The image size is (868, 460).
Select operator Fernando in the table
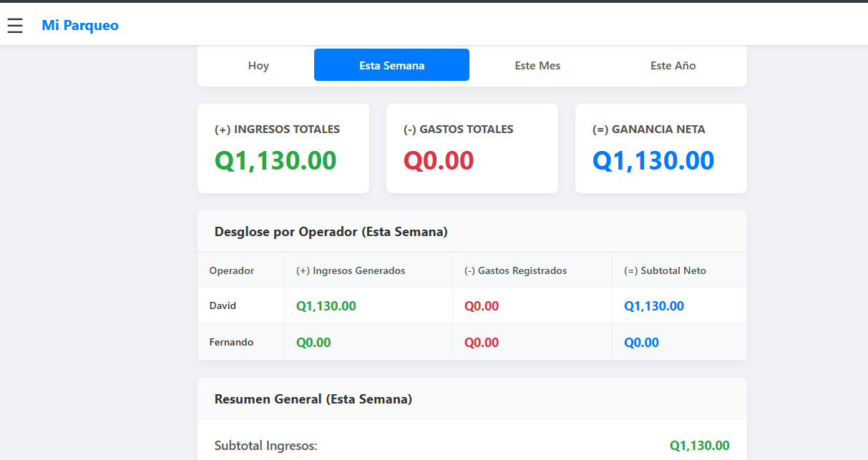(x=231, y=342)
